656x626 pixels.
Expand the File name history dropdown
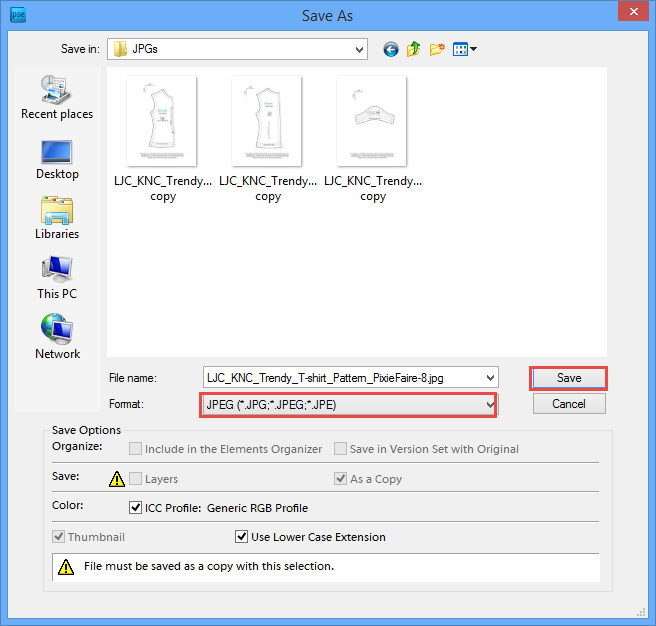click(489, 378)
